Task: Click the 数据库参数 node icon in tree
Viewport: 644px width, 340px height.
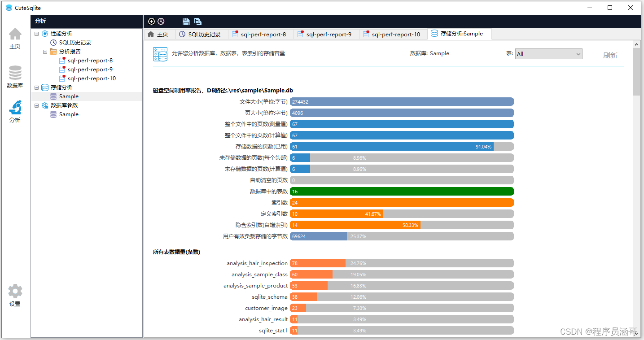Action: click(45, 105)
